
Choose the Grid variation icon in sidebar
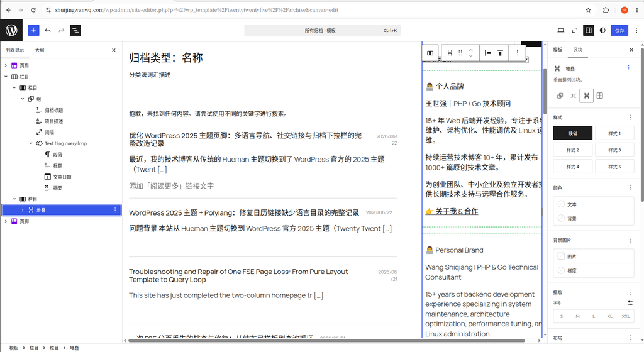coord(599,96)
